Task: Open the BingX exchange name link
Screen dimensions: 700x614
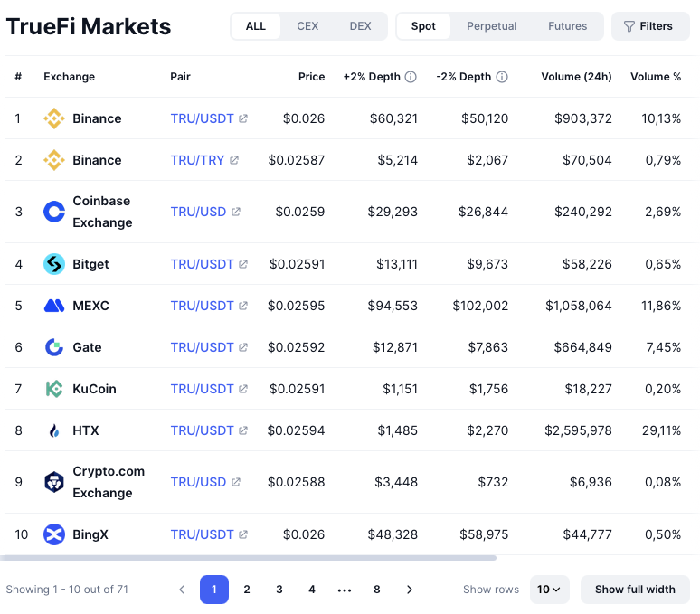Action: 90,534
